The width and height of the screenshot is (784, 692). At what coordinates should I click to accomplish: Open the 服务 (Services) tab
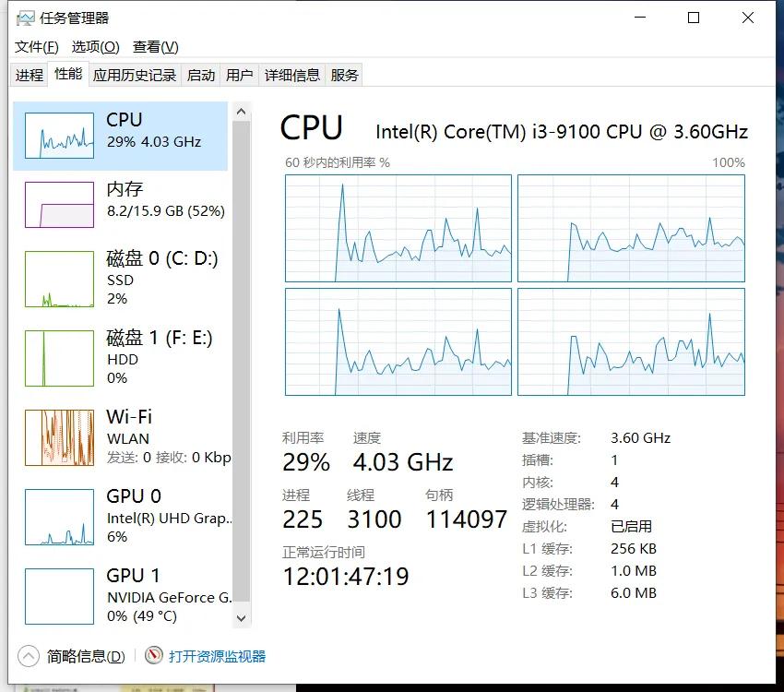coord(343,75)
